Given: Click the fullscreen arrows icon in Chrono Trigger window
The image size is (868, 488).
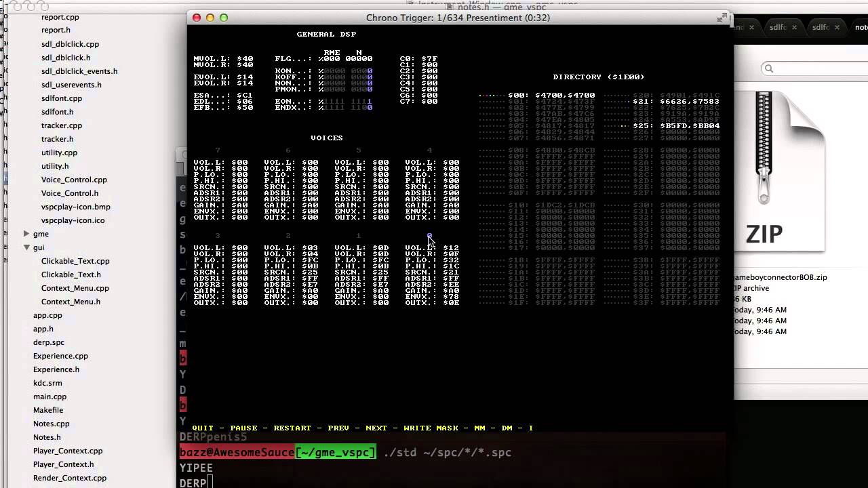Looking at the screenshot, I should click(723, 18).
